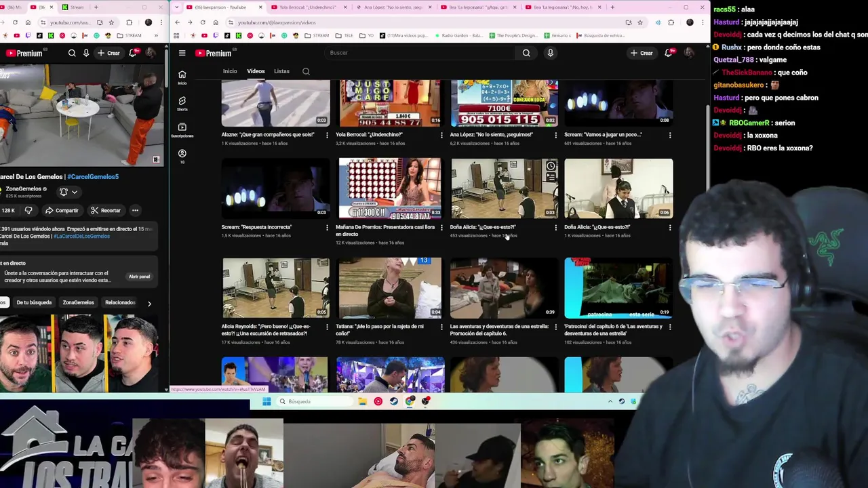Open Suscripciones in the YouTube sidebar

(182, 129)
